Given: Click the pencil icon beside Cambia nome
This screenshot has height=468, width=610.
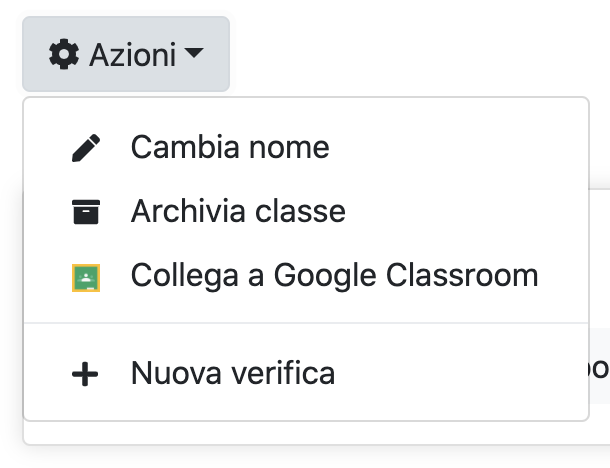Looking at the screenshot, I should (x=86, y=148).
